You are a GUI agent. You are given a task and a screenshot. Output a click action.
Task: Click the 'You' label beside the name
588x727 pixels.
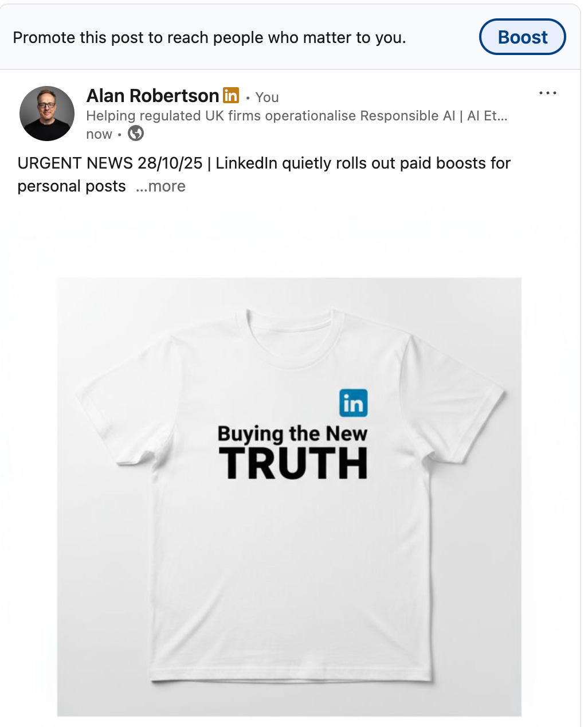267,97
